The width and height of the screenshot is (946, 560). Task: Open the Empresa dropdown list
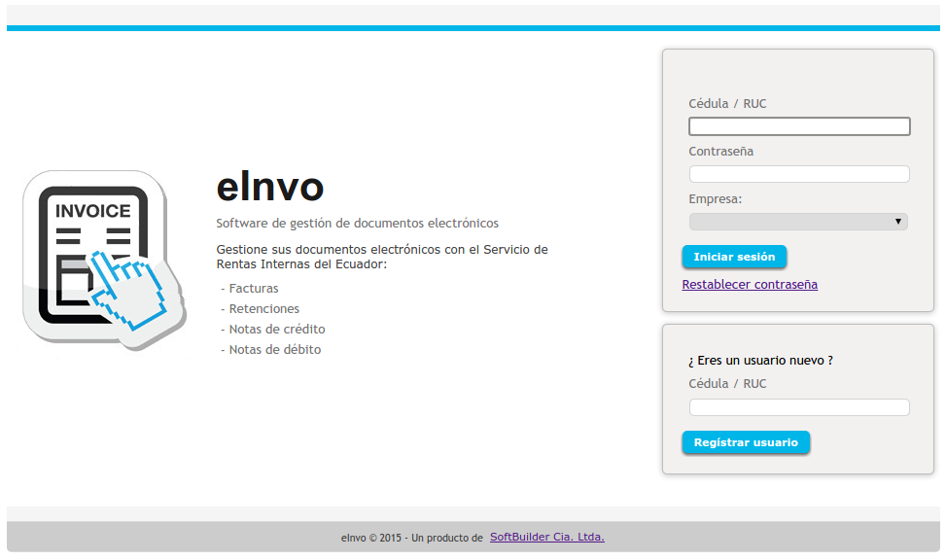798,222
